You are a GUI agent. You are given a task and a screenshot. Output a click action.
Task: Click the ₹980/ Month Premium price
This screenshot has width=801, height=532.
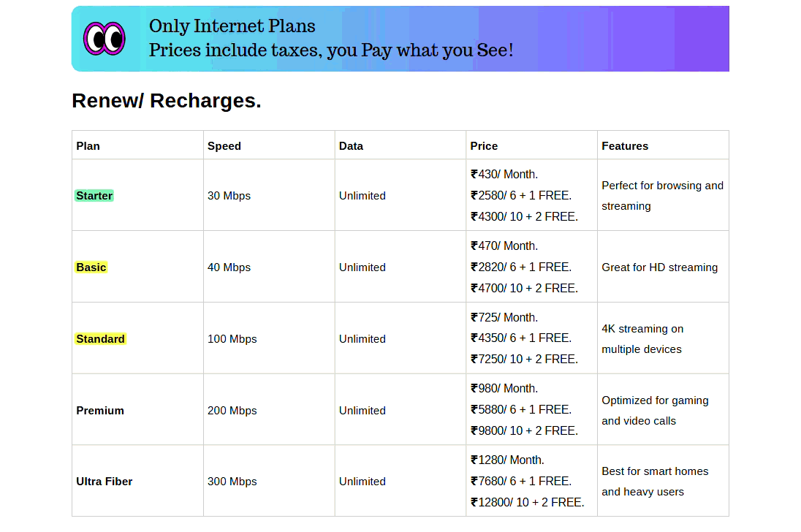pyautogui.click(x=504, y=389)
